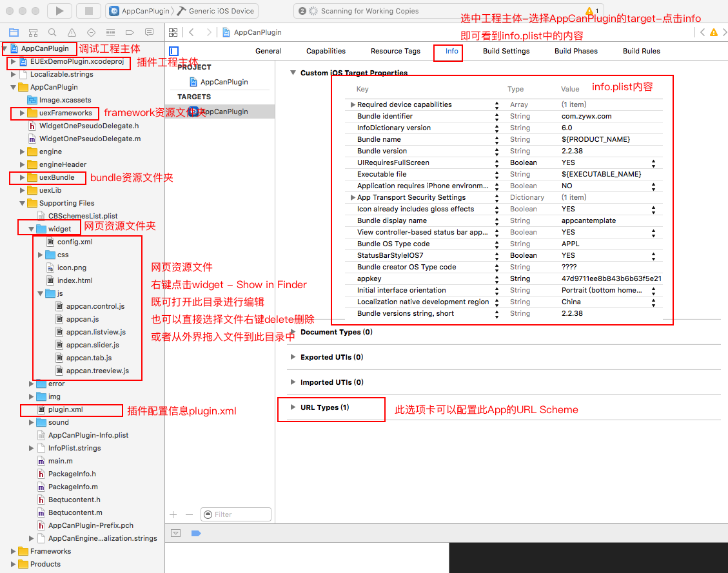The height and width of the screenshot is (573, 728).
Task: Expand URL Types section
Action: coord(293,407)
